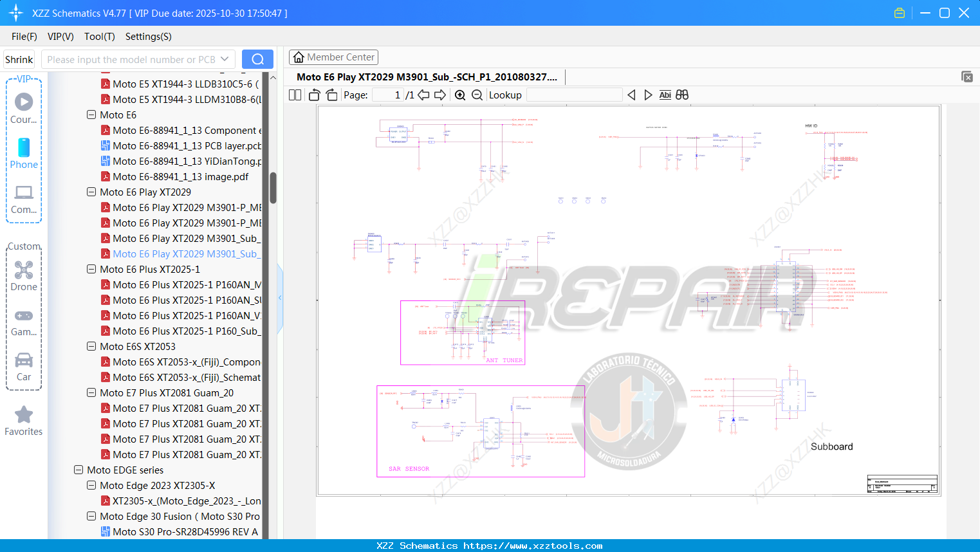Collapse the Moto E6 Plus XT2025-1 folder
Image resolution: width=980 pixels, height=552 pixels.
91,269
